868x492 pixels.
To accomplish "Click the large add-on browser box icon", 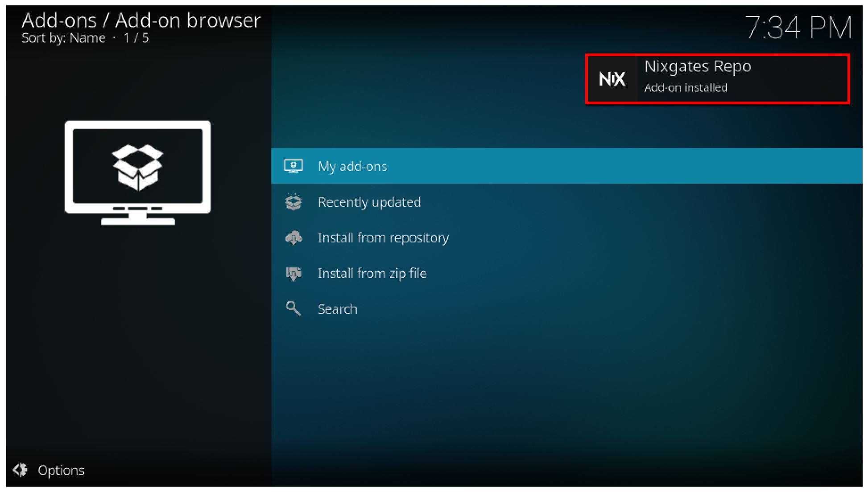I will pyautogui.click(x=138, y=173).
